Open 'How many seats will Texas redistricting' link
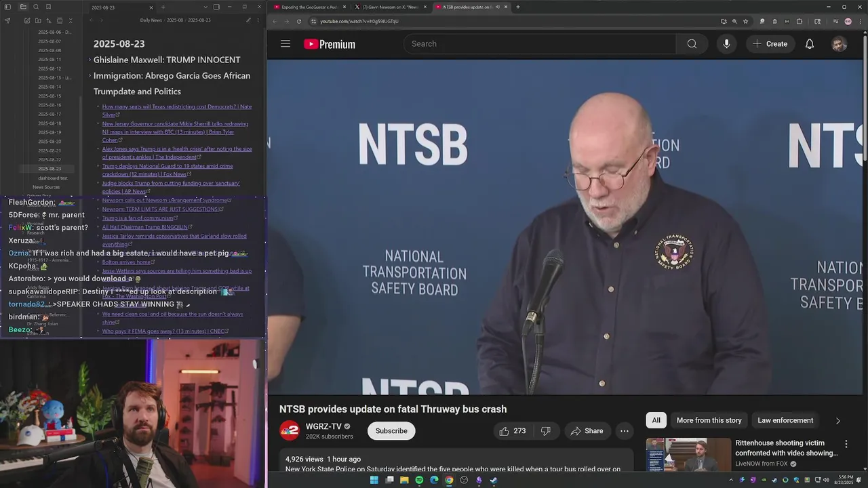The image size is (868, 488). coord(177,110)
